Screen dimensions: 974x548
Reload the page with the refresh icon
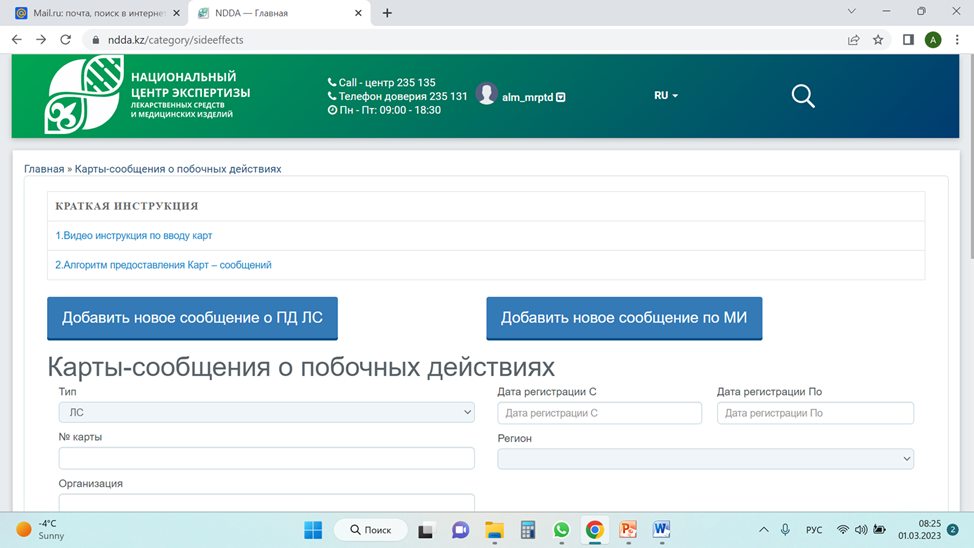[x=65, y=40]
